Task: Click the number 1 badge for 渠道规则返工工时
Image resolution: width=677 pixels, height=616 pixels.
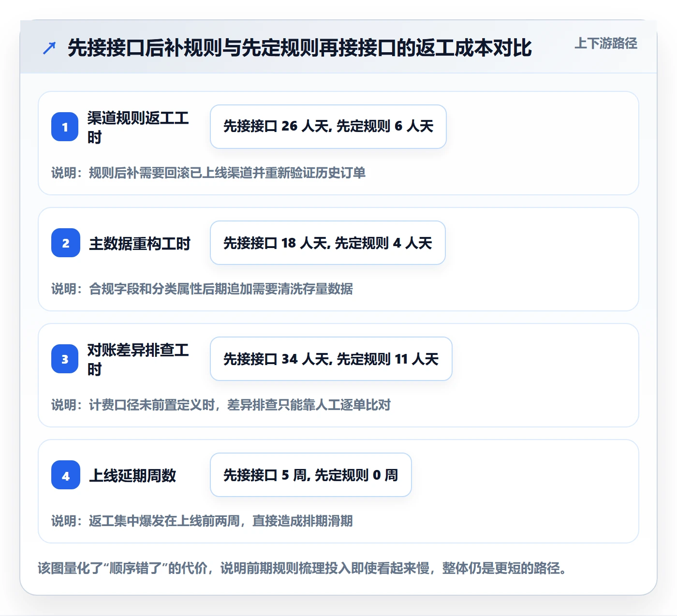Action: point(65,127)
